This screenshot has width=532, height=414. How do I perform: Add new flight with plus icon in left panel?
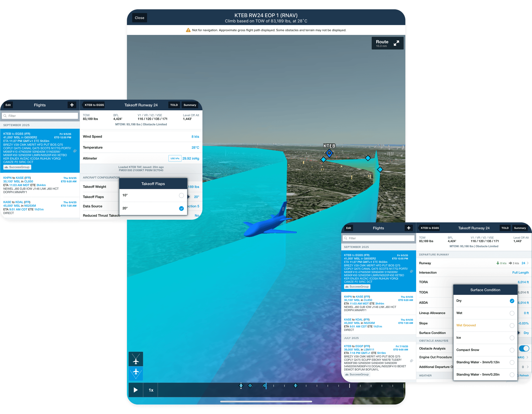pos(72,105)
